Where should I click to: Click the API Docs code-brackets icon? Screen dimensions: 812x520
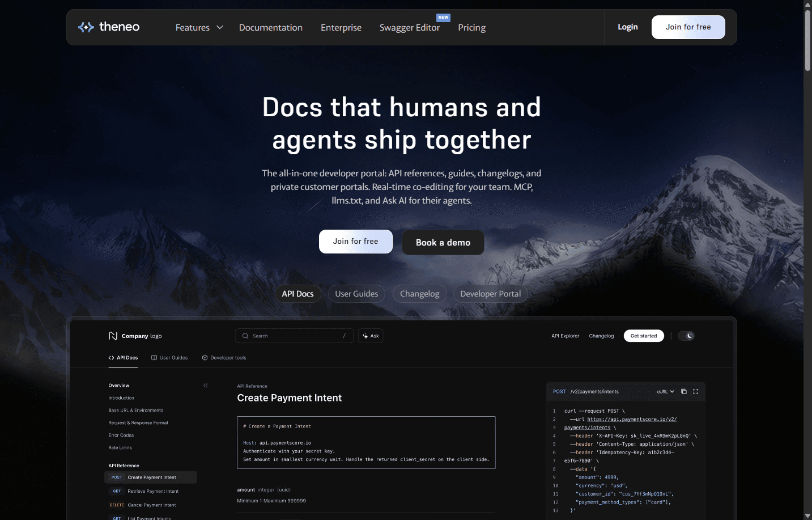tap(111, 358)
